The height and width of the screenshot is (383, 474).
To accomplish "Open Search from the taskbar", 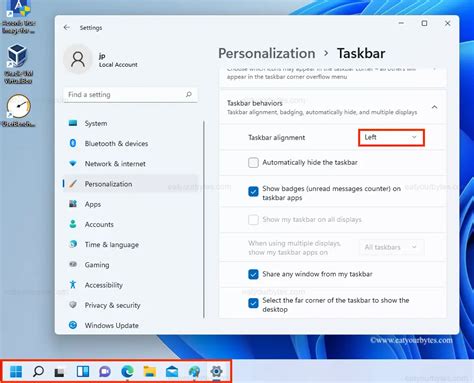I will coord(38,371).
